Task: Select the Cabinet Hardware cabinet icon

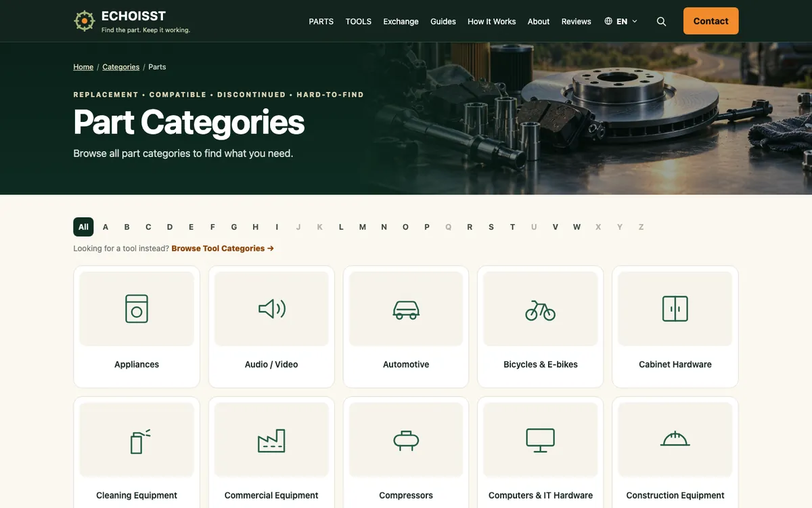Action: coord(675,309)
